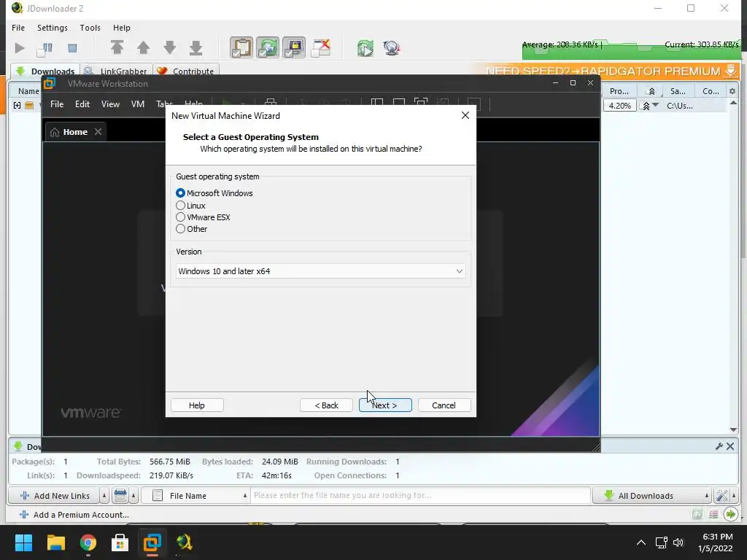The width and height of the screenshot is (747, 560).
Task: Expand Add New Links dropdown arrow
Action: tap(104, 495)
